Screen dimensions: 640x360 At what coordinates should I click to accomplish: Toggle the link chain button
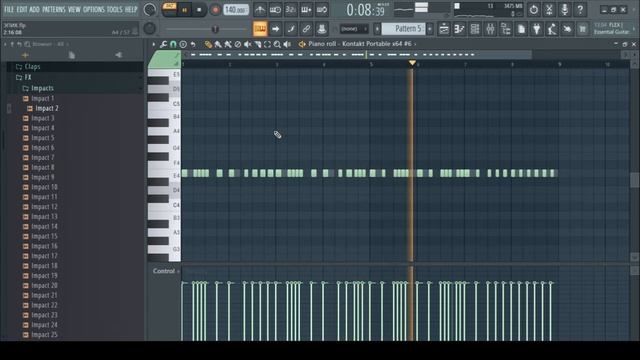(x=306, y=29)
